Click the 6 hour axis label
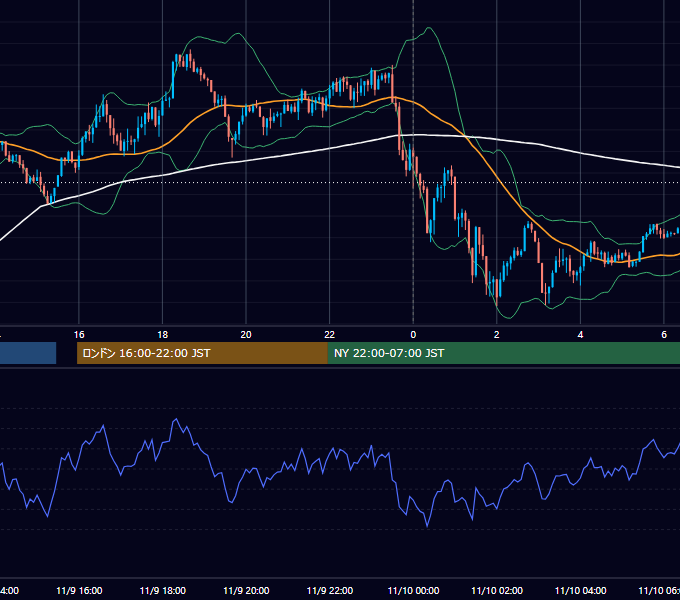This screenshot has width=680, height=600. (x=664, y=335)
